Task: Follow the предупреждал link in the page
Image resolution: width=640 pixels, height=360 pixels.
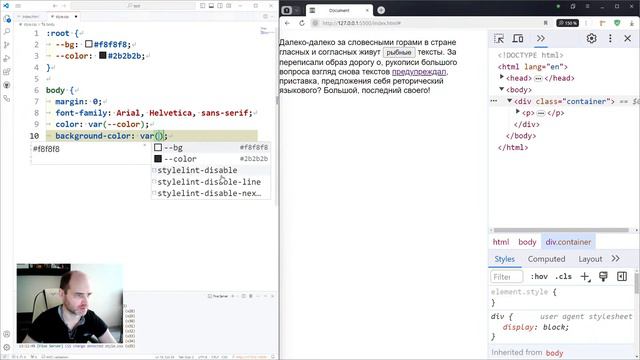Action: tap(419, 72)
